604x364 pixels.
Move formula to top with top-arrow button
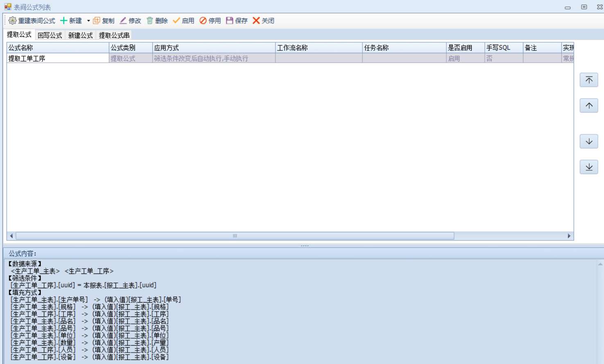(589, 80)
